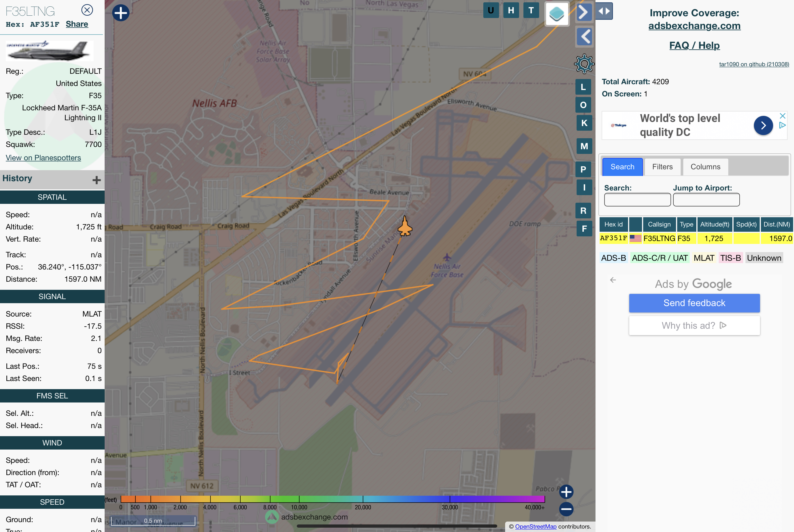Select the F-35 aircraft icon on map
This screenshot has width=794, height=532.
pos(405,226)
